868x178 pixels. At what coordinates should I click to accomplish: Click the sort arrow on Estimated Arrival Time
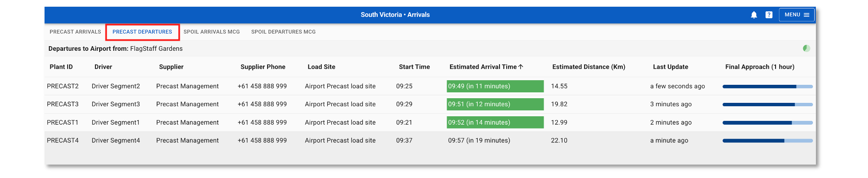[x=521, y=67]
